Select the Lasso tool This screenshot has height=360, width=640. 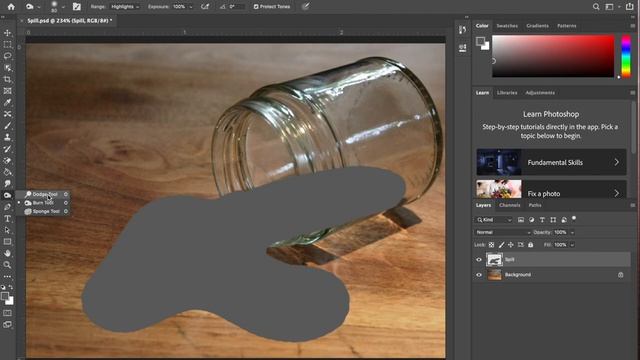coord(7,56)
